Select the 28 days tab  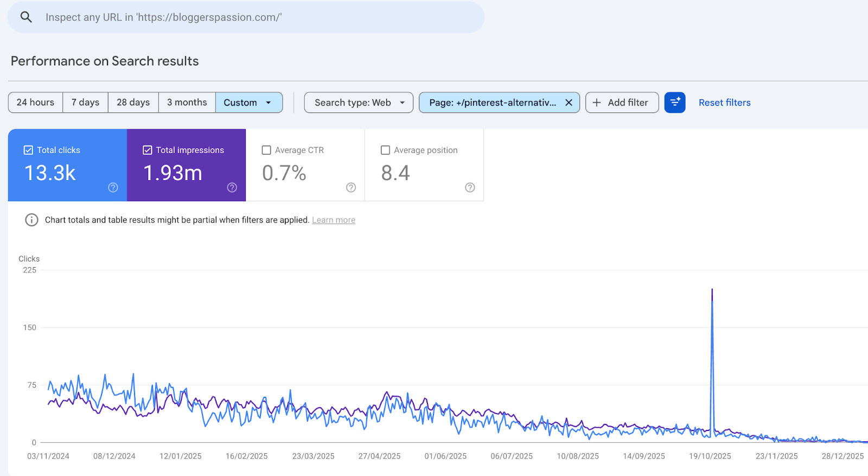(133, 103)
